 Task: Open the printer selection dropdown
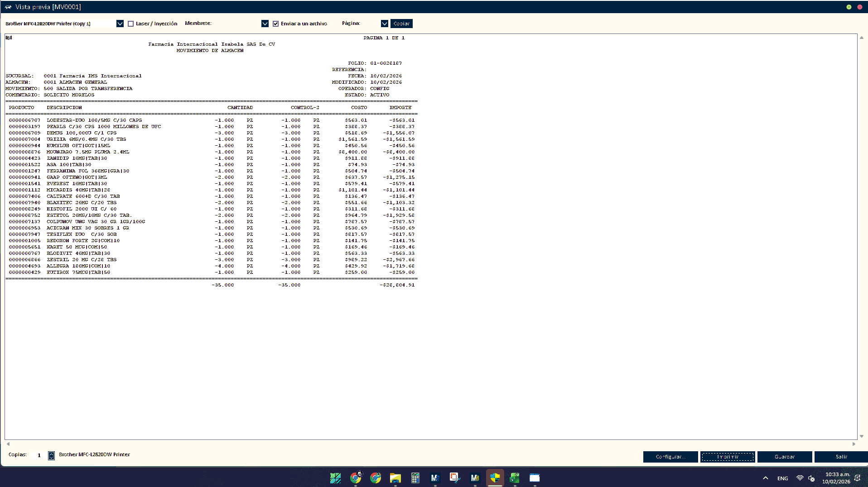click(x=120, y=24)
